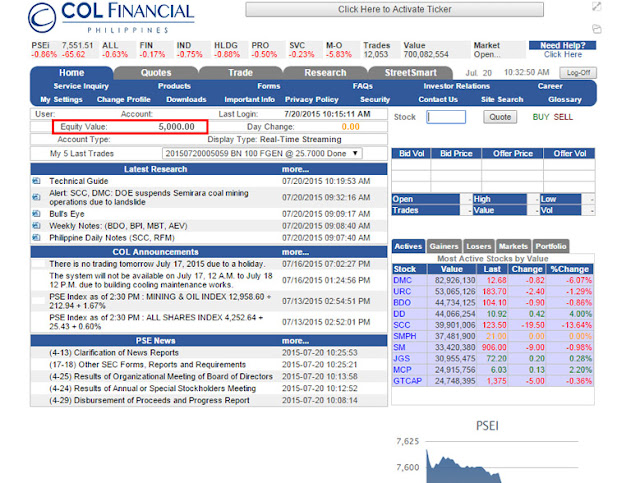Screen dimensions: 640x483
Task: Open Security menu item
Action: click(x=375, y=100)
